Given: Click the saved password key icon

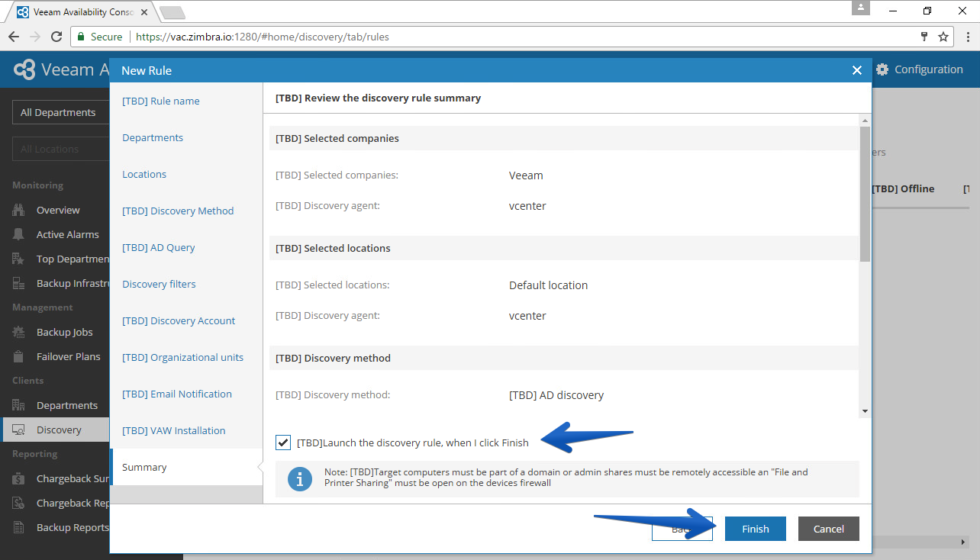Looking at the screenshot, I should pos(924,37).
